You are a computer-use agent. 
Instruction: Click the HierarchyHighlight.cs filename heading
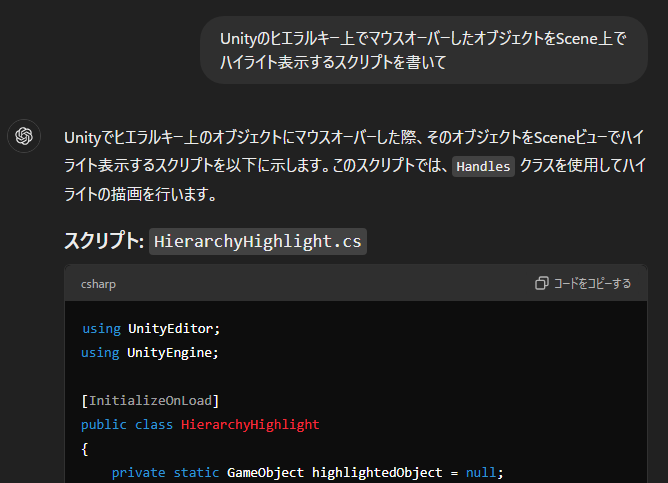pos(258,242)
